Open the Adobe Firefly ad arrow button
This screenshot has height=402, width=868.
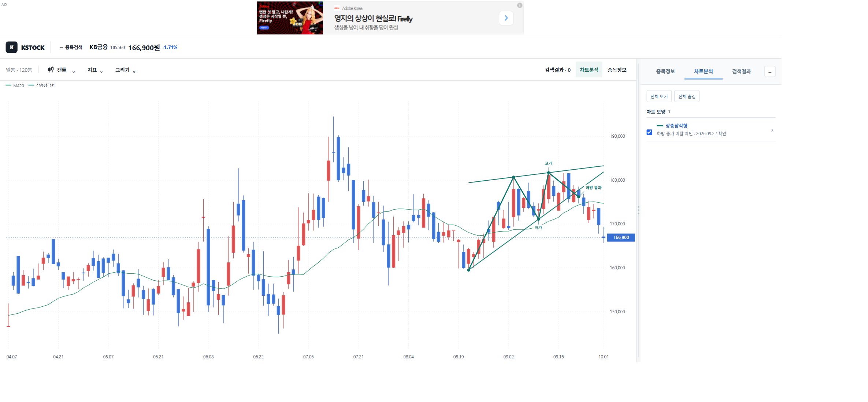click(x=506, y=18)
